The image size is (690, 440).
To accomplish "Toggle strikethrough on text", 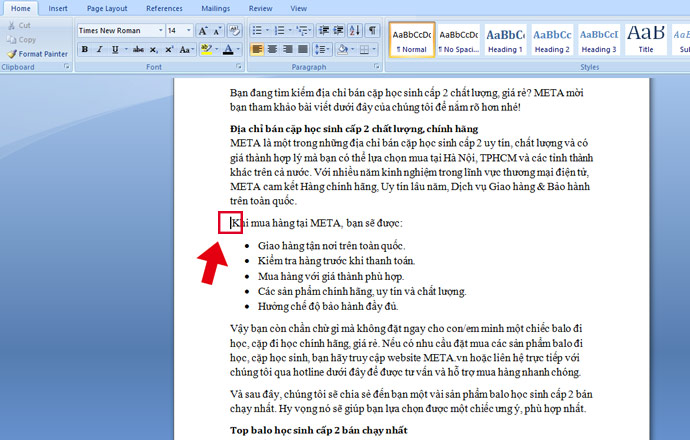I will [x=139, y=49].
